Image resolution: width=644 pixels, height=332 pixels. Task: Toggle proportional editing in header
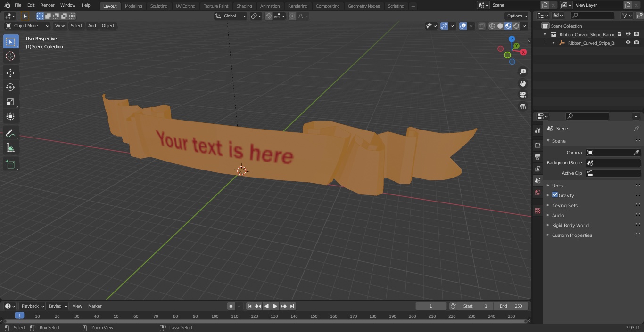292,16
